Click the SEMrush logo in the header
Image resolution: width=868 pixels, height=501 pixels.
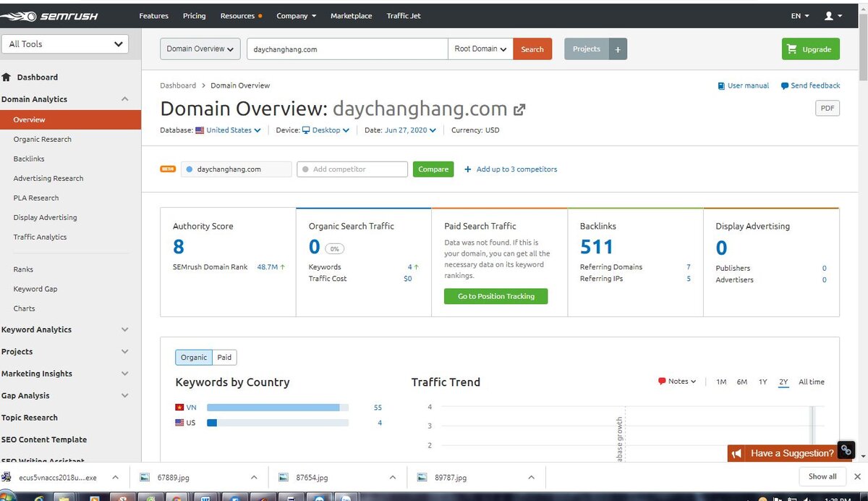pos(50,15)
